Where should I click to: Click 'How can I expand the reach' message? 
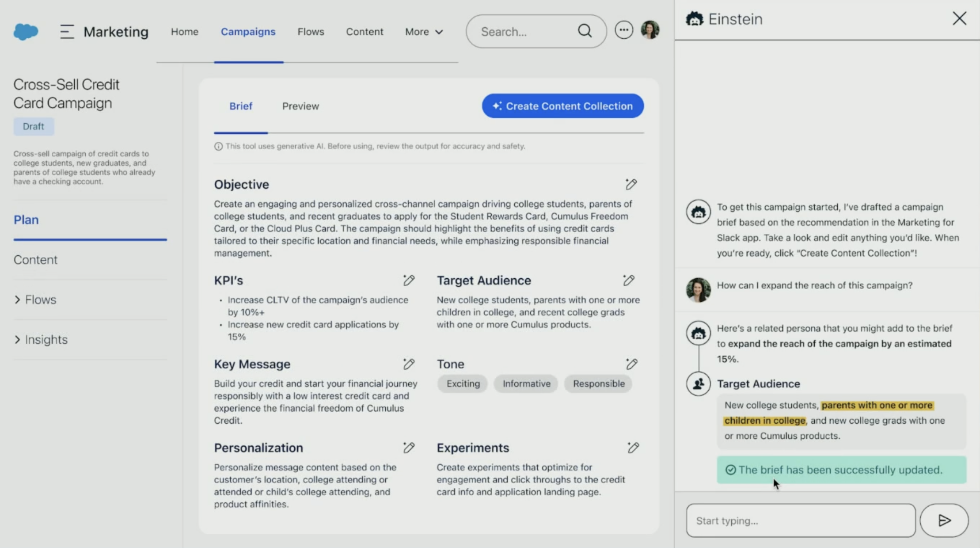click(x=815, y=285)
